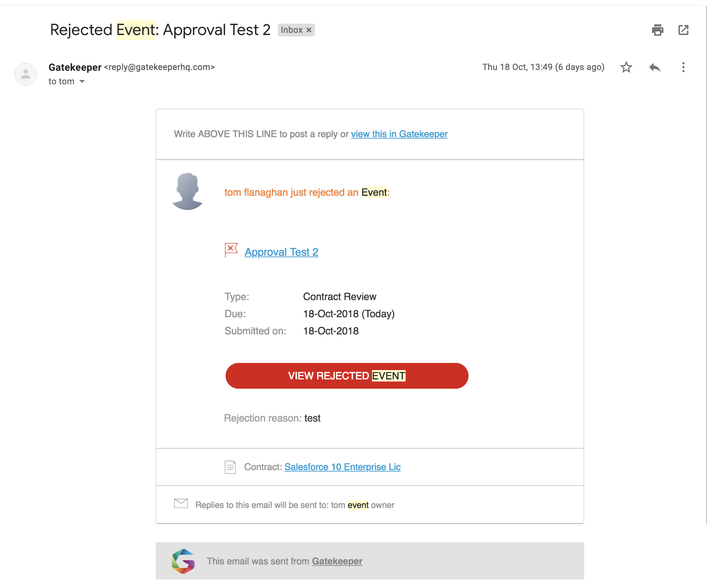
Task: Click the envelope icon beside replies note
Action: tap(181, 503)
